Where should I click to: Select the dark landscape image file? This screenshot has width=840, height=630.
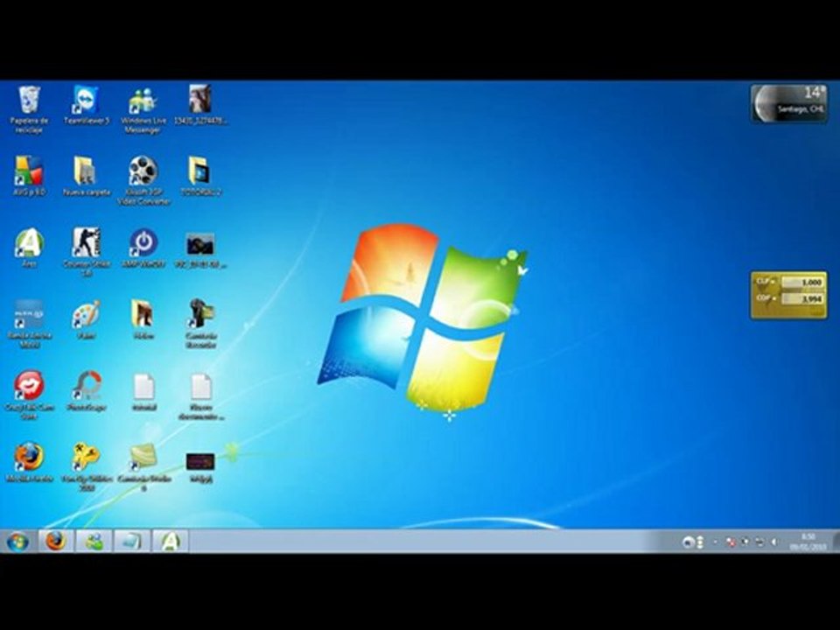coord(200,249)
